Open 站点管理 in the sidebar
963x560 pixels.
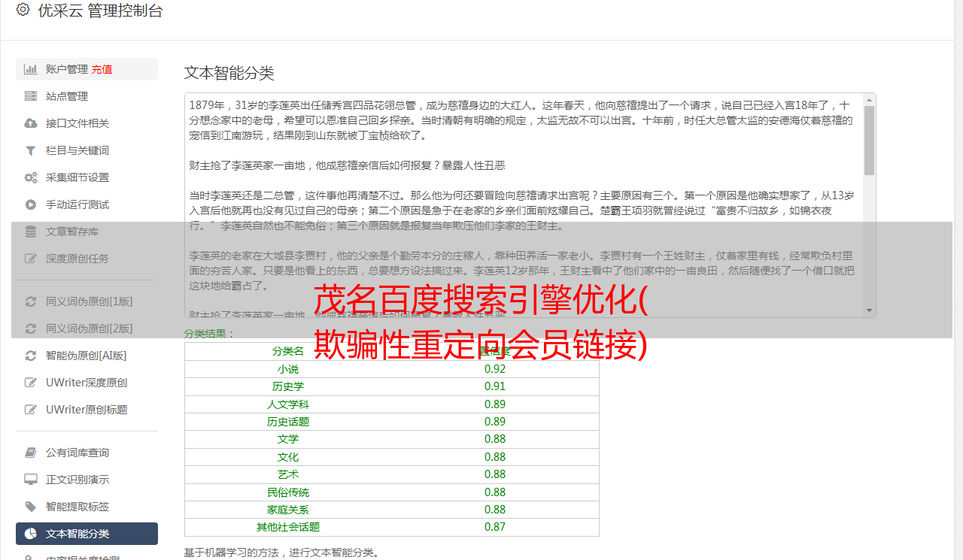87,96
